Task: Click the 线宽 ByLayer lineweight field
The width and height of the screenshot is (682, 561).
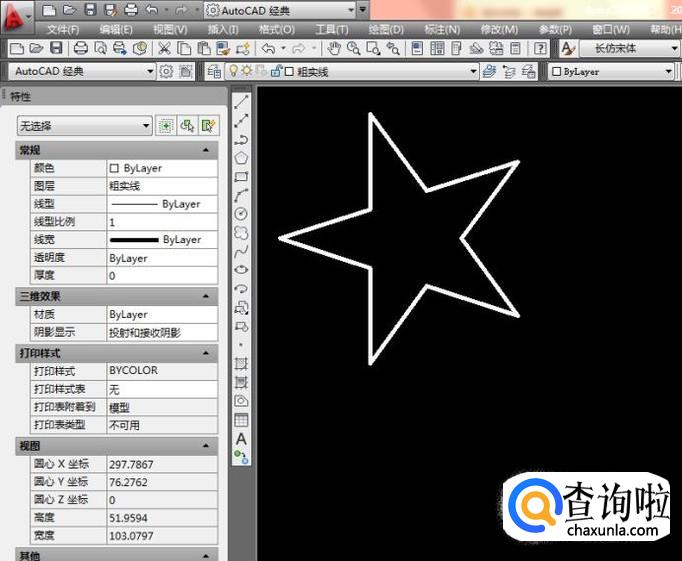Action: click(x=162, y=240)
